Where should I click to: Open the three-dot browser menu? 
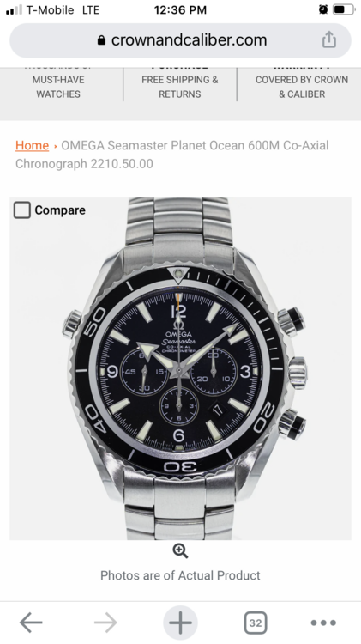323,623
